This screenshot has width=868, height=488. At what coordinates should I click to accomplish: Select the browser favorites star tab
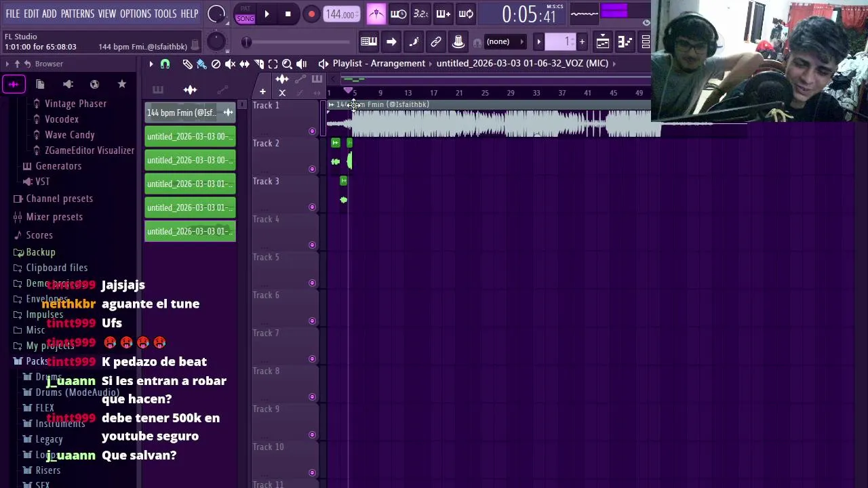click(121, 84)
